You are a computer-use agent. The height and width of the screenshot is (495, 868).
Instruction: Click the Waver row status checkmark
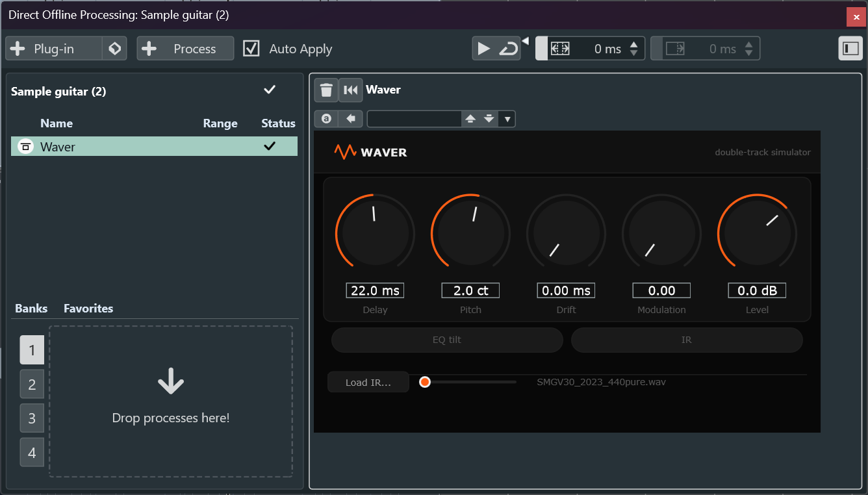[x=269, y=146]
